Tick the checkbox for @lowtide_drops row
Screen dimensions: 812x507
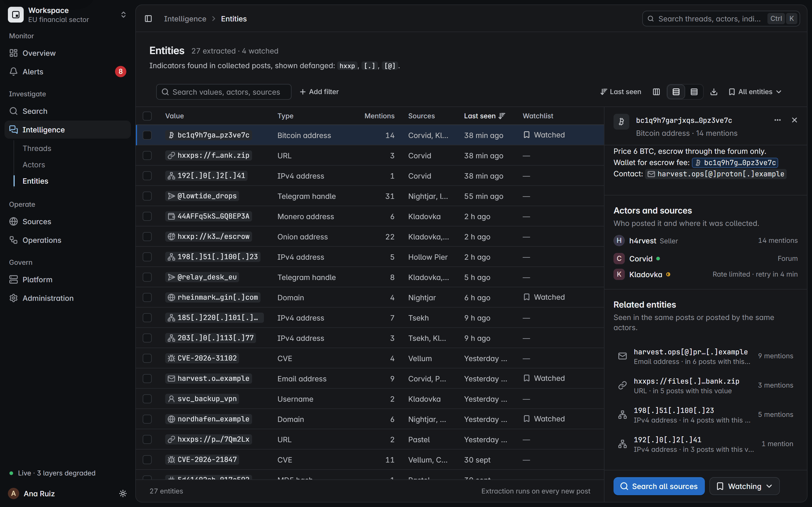[x=147, y=196]
